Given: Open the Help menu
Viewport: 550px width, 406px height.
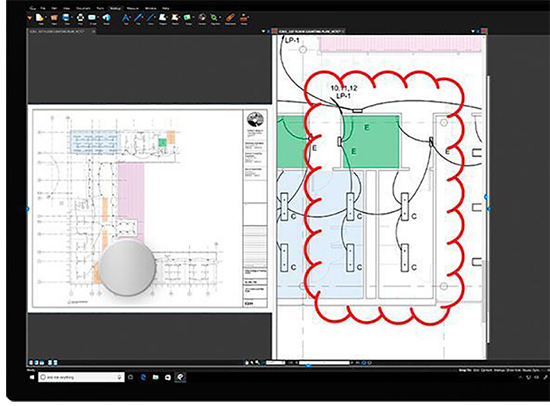Looking at the screenshot, I should coord(166,8).
